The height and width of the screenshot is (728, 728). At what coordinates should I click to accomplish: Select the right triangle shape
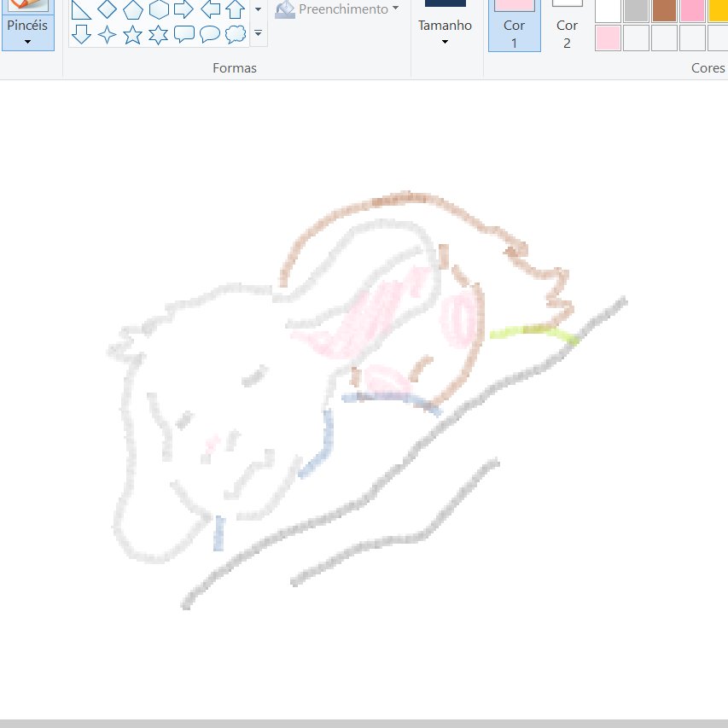(81, 9)
